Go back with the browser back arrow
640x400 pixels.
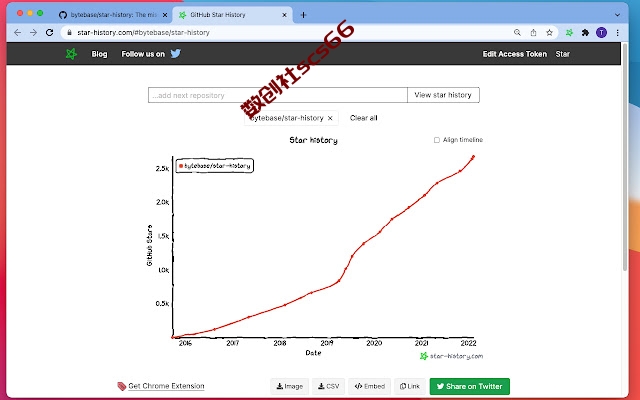point(18,33)
